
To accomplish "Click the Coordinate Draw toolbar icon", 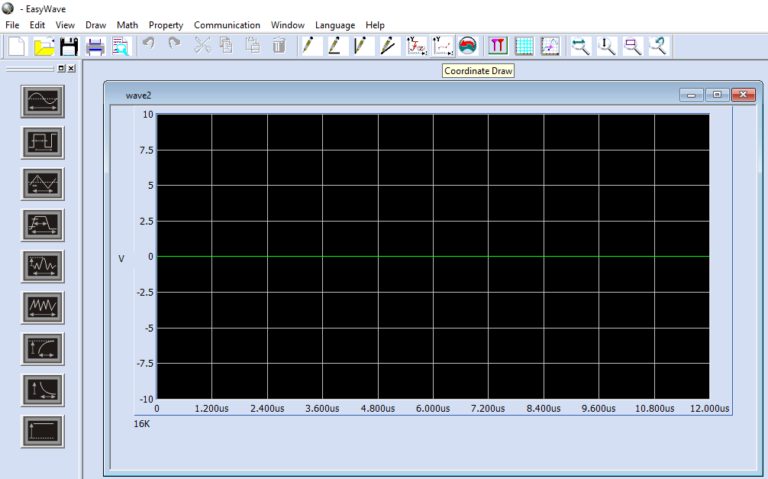I will pyautogui.click(x=442, y=45).
